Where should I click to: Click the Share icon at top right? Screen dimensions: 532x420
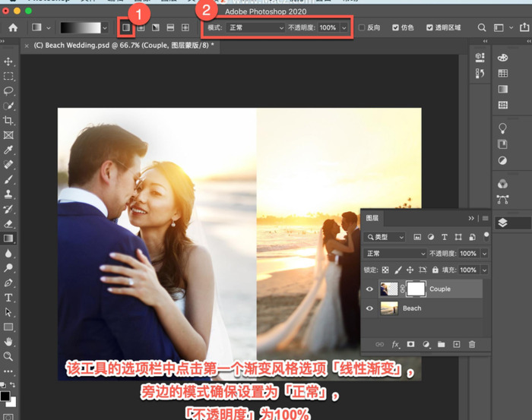(524, 27)
